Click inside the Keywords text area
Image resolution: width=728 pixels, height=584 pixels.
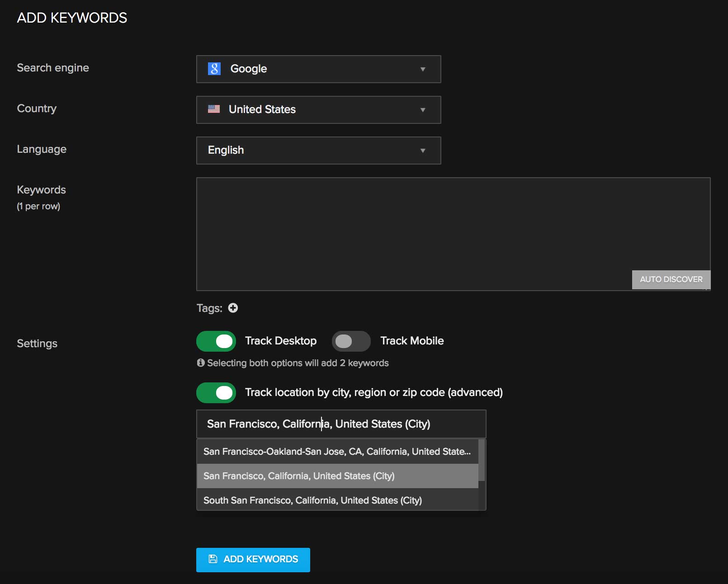(452, 226)
